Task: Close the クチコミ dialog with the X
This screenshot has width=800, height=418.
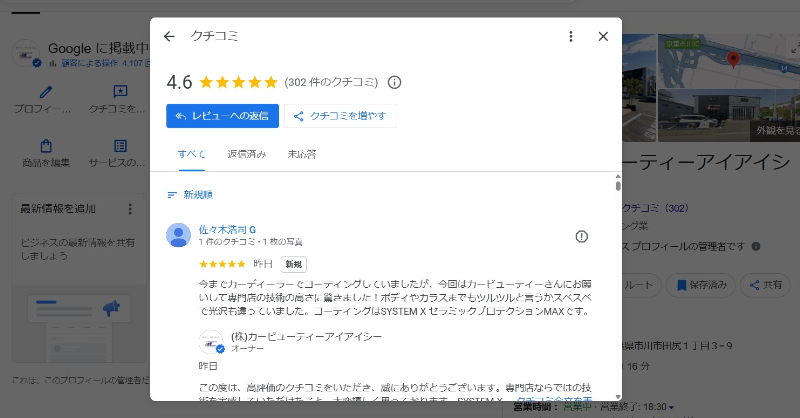Action: coord(603,36)
